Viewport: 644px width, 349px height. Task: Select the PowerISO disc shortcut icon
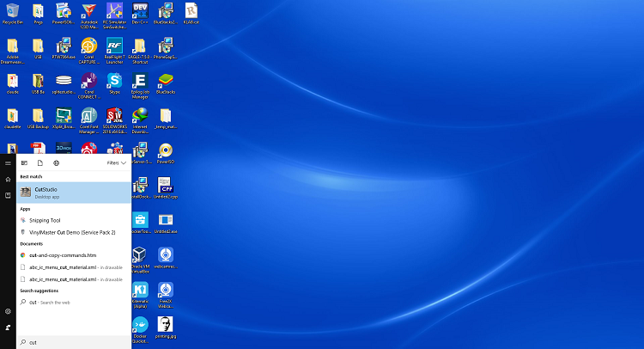(166, 153)
